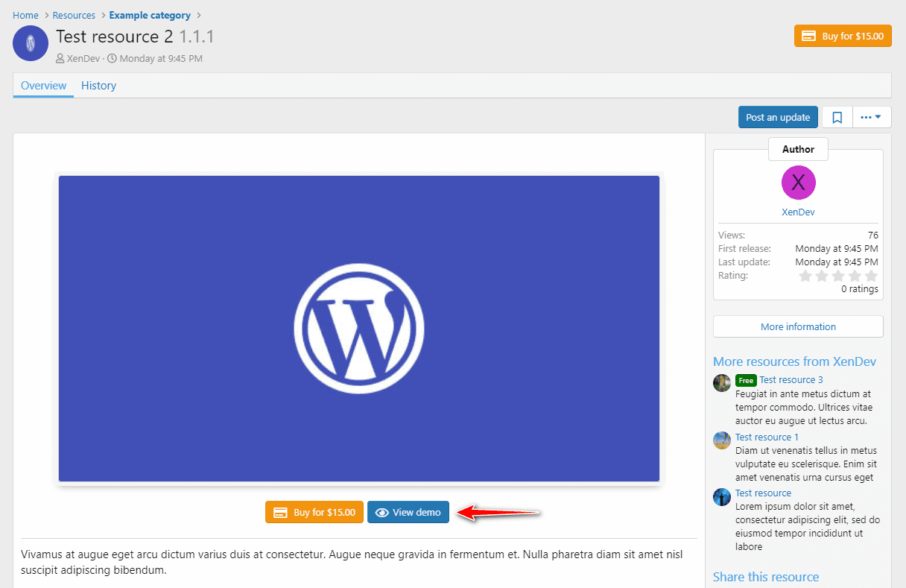Open the three-dots more options dropdown

[871, 117]
